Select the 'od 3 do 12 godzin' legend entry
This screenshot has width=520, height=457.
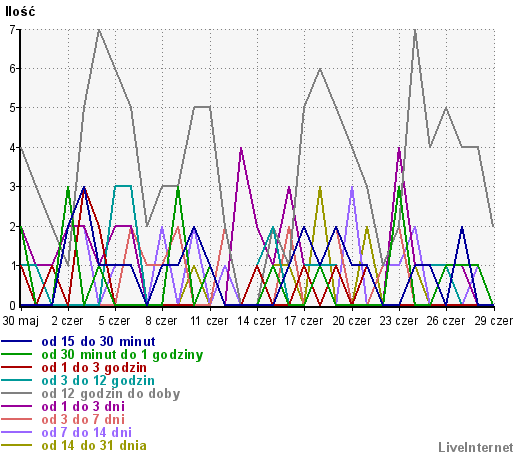[98, 381]
